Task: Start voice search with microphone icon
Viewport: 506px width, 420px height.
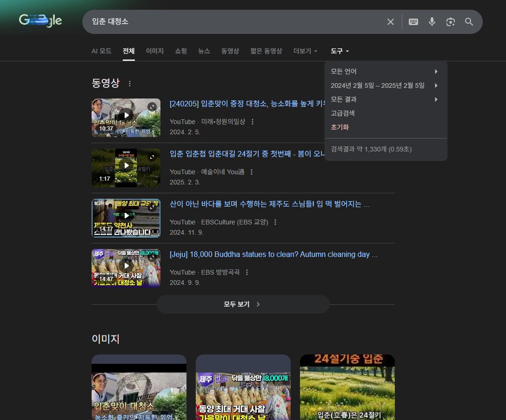Action: coord(432,22)
